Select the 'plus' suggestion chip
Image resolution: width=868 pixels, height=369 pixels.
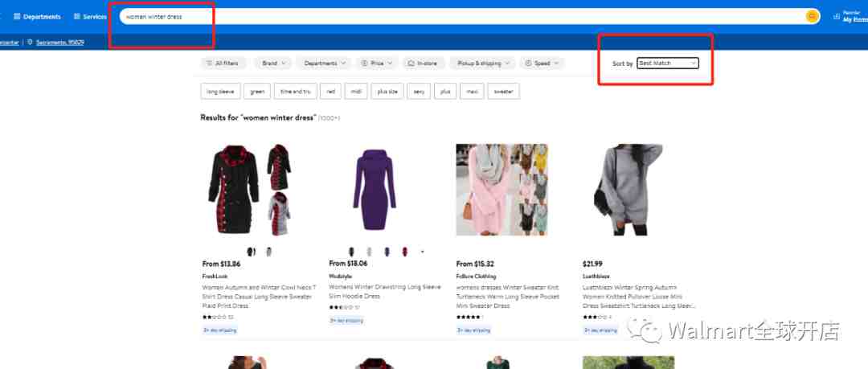coord(445,92)
